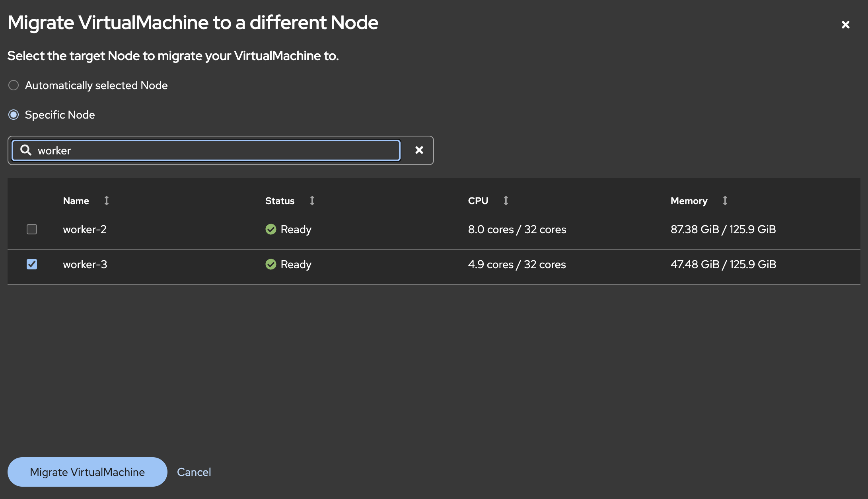The height and width of the screenshot is (499, 868).
Task: Click the search magnifier icon
Action: tap(26, 150)
